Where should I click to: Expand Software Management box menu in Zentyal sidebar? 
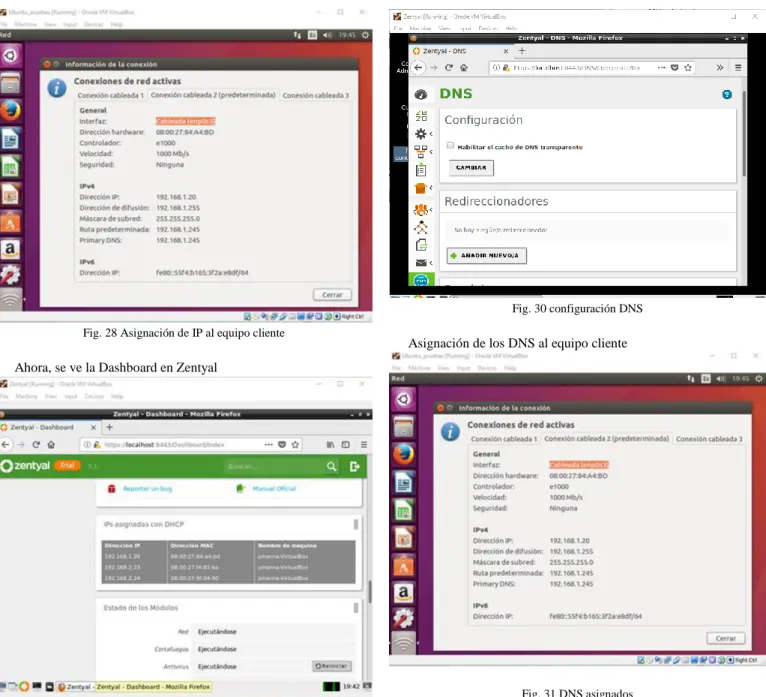423,188
